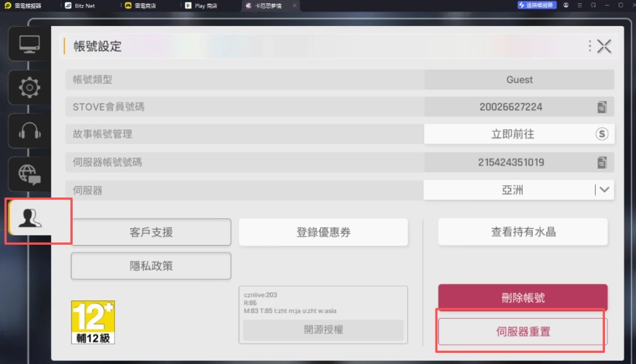
Task: Copy the 伺服器帳號號碼 number
Action: (601, 163)
